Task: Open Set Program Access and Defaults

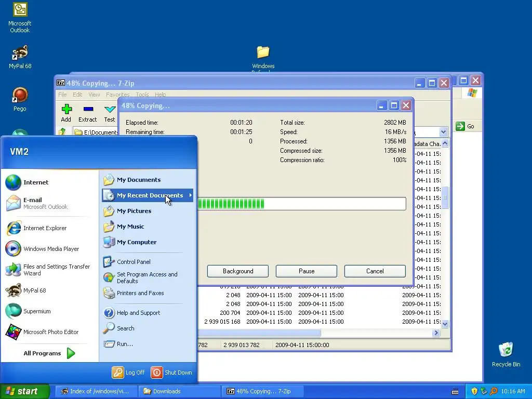Action: pyautogui.click(x=147, y=277)
